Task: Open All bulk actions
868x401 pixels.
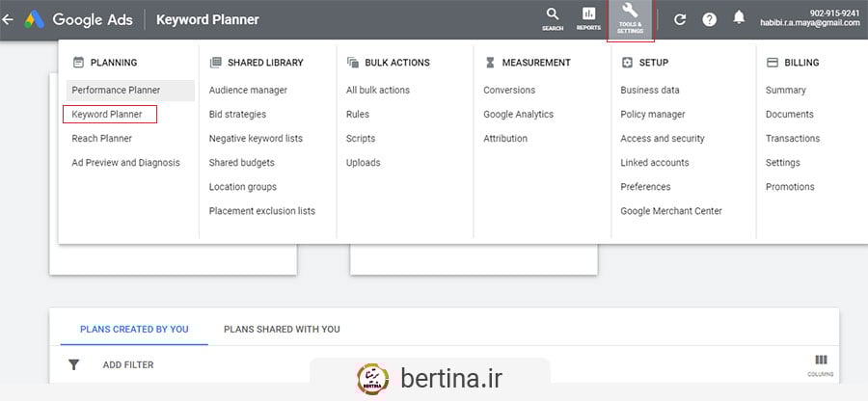Action: click(378, 91)
